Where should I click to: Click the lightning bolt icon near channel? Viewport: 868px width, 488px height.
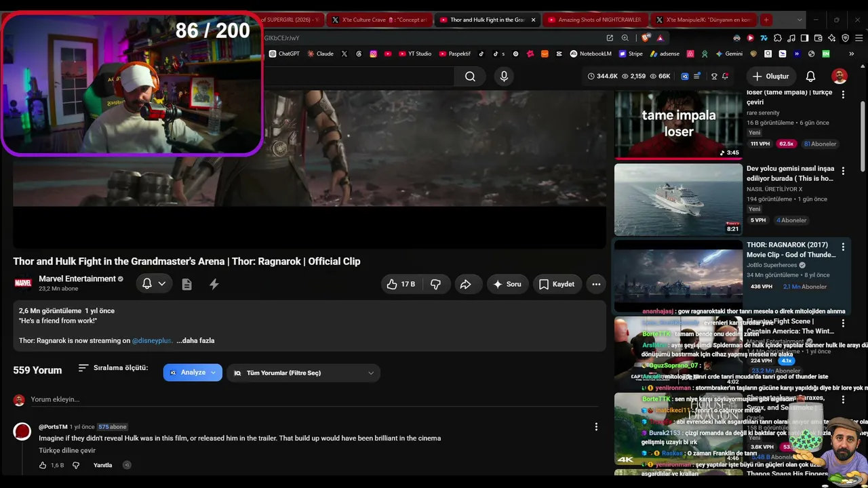[214, 285]
